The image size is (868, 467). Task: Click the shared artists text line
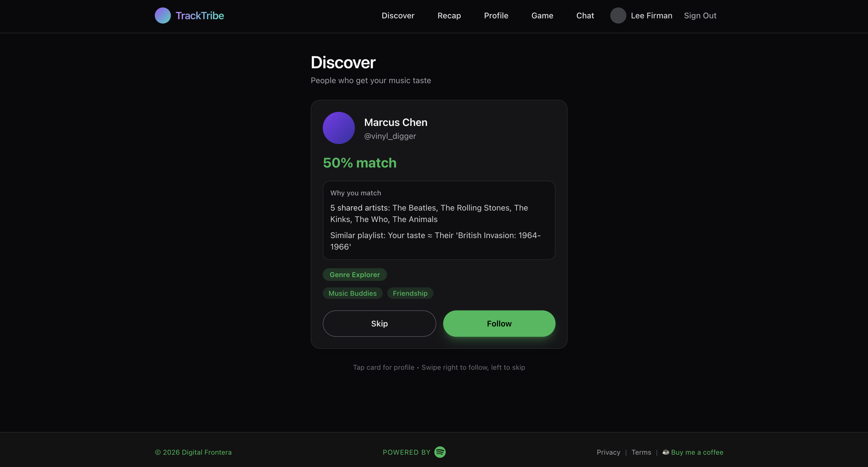[x=429, y=213]
